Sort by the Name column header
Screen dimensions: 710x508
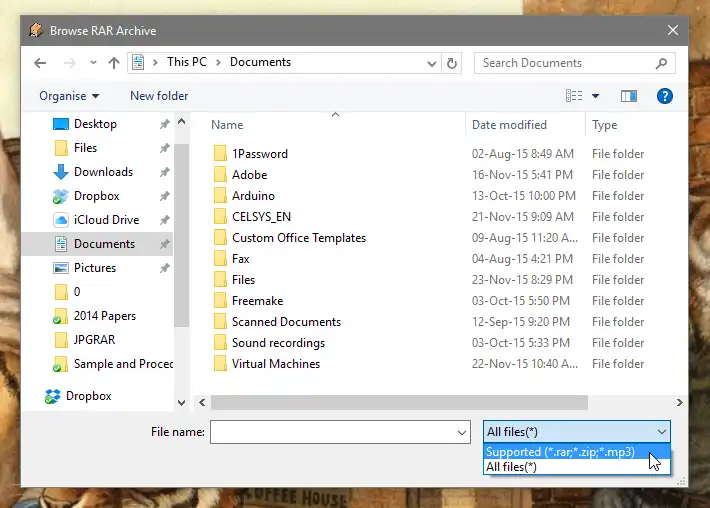point(227,125)
